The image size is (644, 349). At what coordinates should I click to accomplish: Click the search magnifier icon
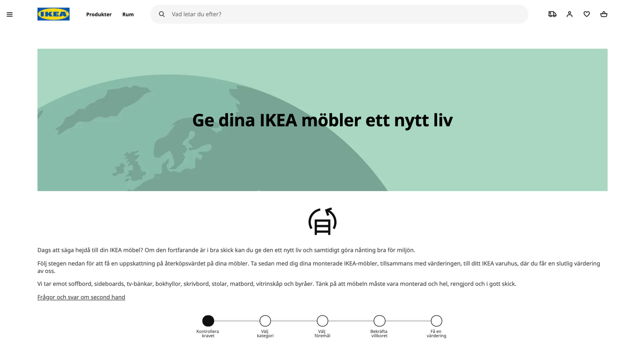point(162,14)
